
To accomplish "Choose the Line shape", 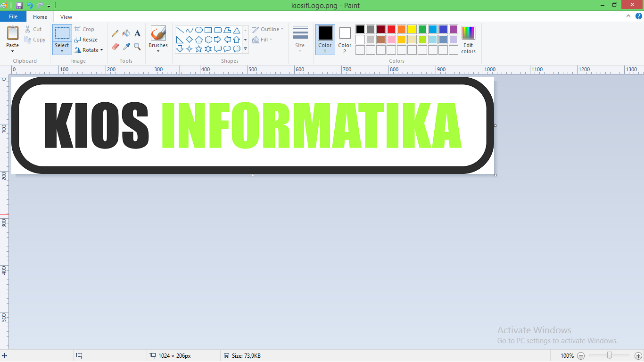I will click(180, 30).
